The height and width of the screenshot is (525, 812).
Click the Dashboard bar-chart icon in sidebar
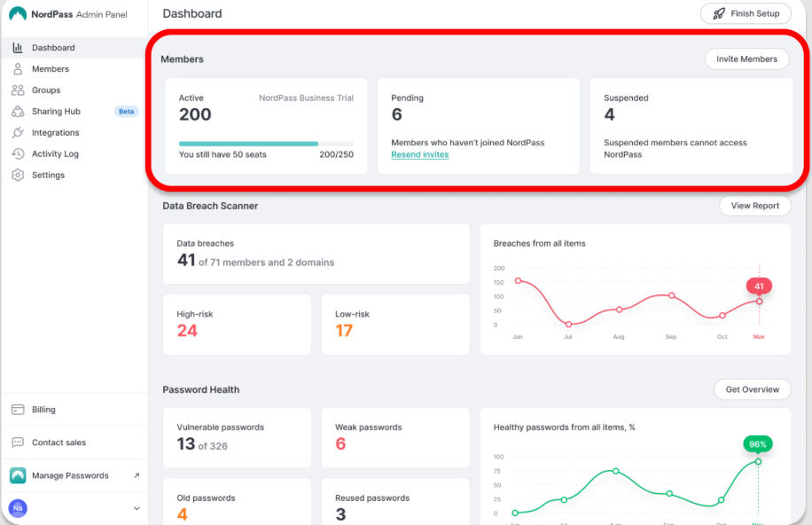(18, 48)
